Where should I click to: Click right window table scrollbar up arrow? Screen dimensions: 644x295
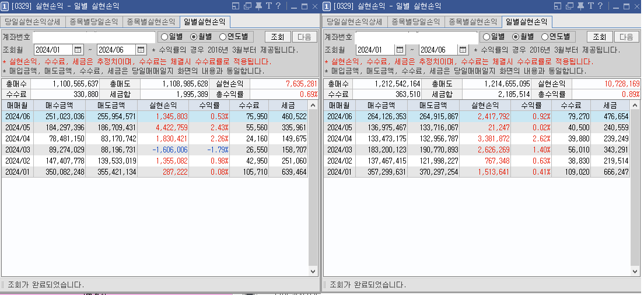pos(635,105)
